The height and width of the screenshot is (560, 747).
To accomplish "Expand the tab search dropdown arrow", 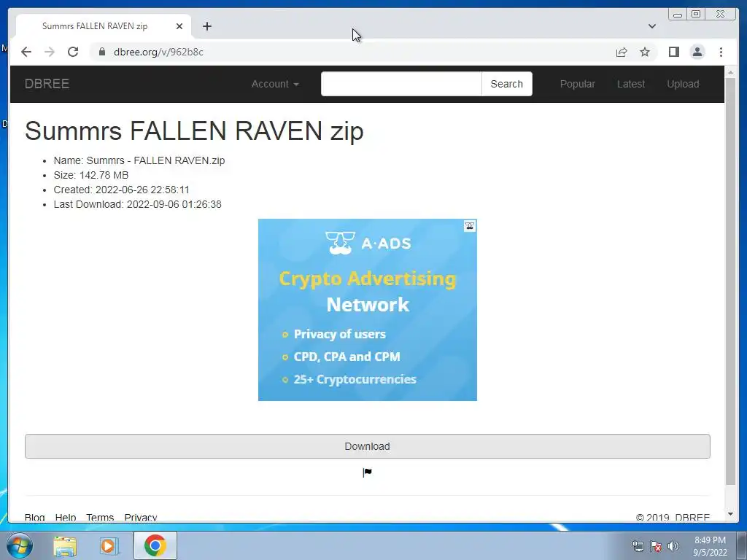I will [x=651, y=26].
